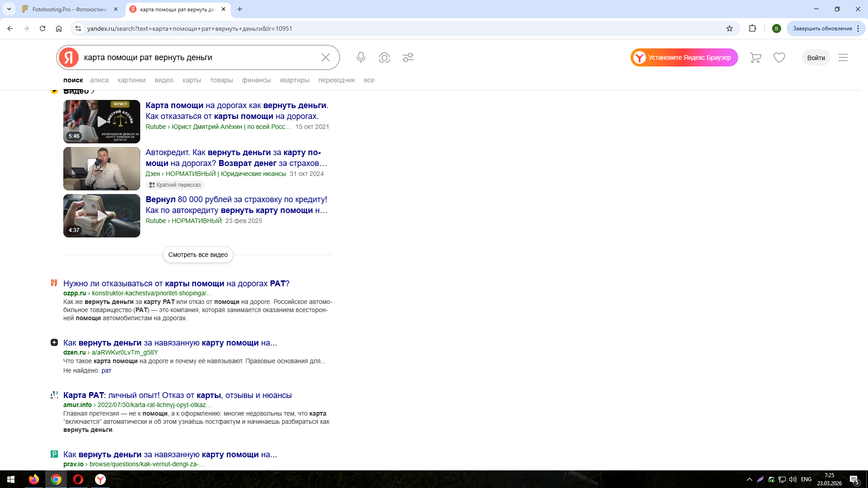The height and width of the screenshot is (488, 868).
Task: Open Opera from the taskbar
Action: [x=78, y=479]
